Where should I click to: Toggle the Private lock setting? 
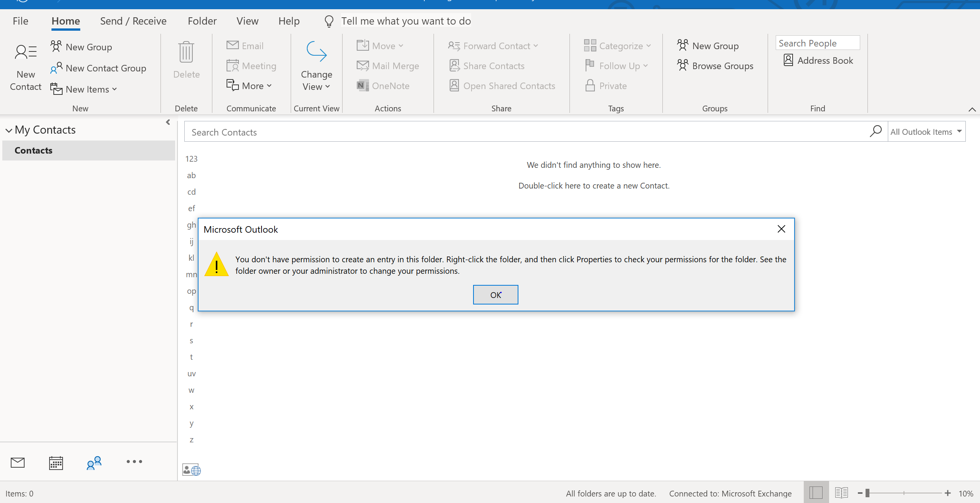pyautogui.click(x=606, y=86)
